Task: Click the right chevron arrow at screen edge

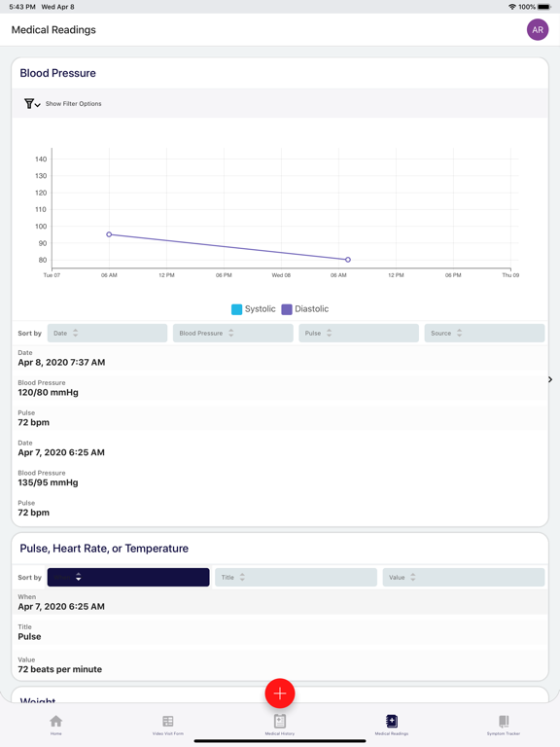Action: tap(550, 379)
